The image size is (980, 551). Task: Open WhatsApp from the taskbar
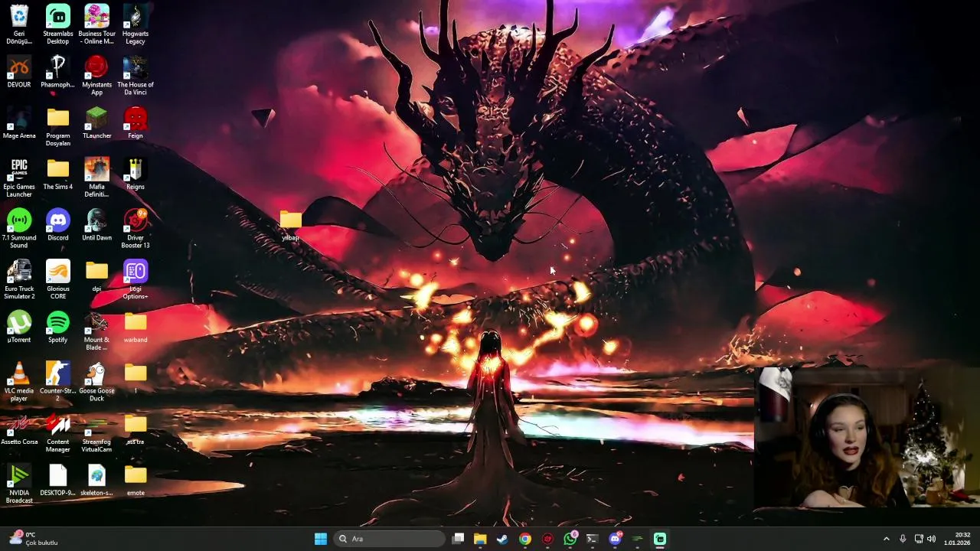click(x=570, y=539)
